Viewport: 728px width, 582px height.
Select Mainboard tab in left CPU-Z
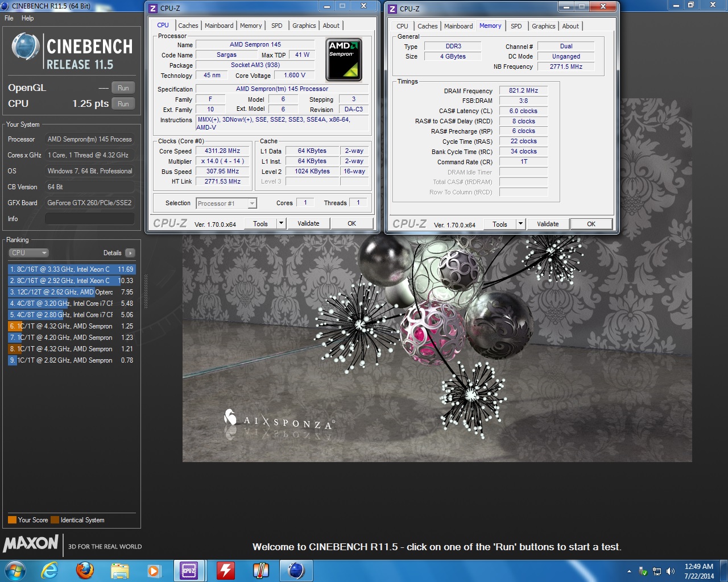219,26
